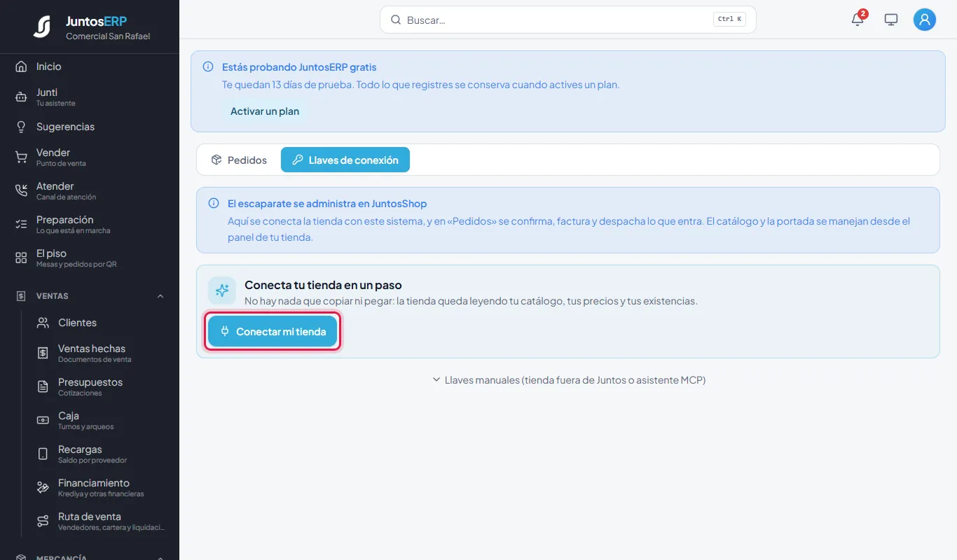Click the Caja cash icon
The width and height of the screenshot is (957, 560).
click(43, 421)
